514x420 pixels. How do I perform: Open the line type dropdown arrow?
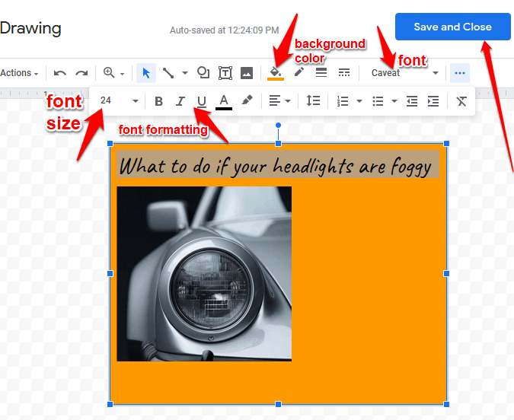(185, 73)
